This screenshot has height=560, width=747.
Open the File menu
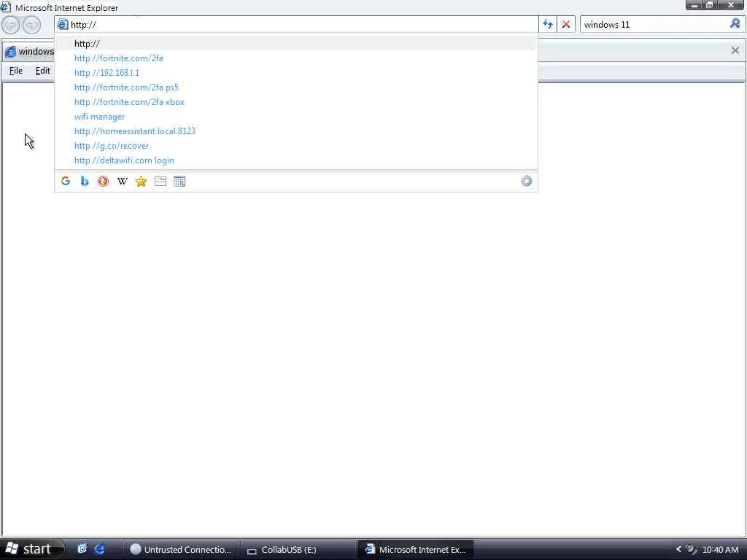(16, 71)
